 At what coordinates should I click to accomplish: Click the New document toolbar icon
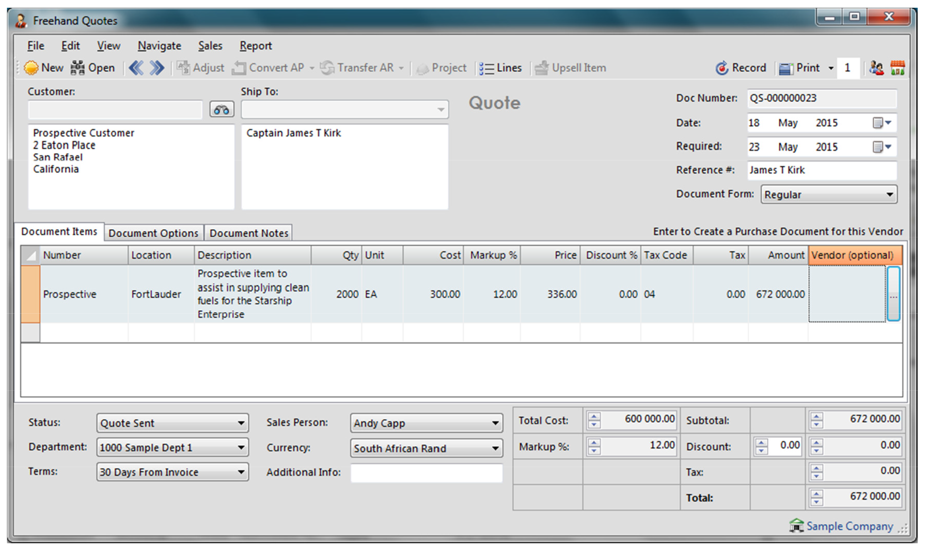(32, 68)
